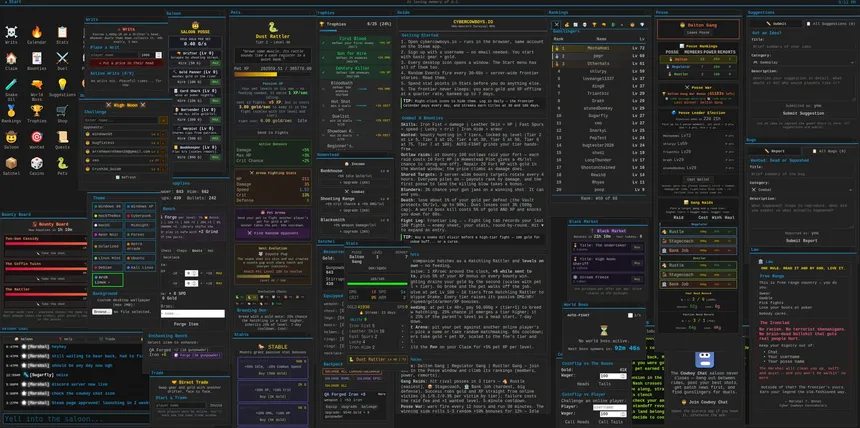Open the Bounties card desktop icon

37,60
